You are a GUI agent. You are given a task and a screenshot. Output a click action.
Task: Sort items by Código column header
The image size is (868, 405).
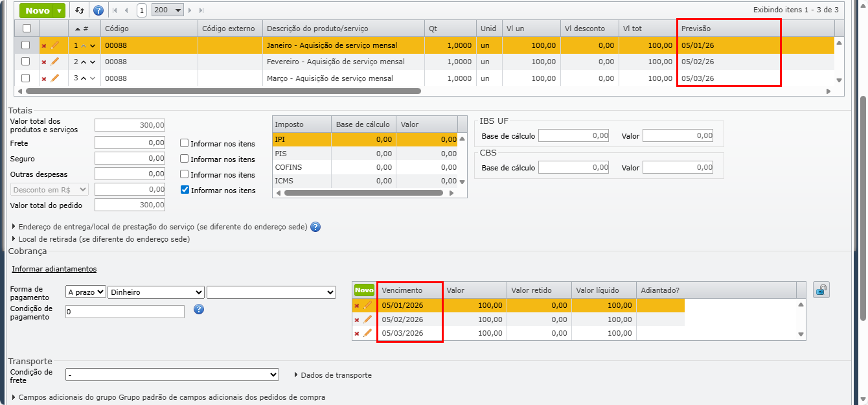148,29
